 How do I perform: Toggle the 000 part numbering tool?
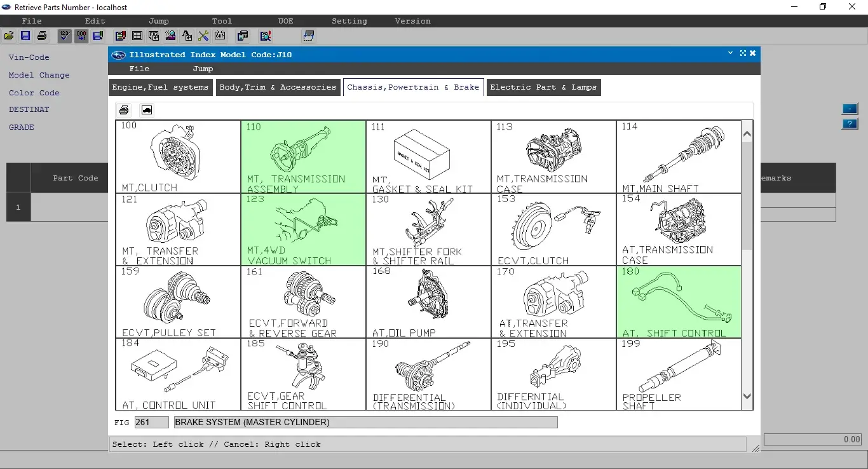tap(81, 36)
